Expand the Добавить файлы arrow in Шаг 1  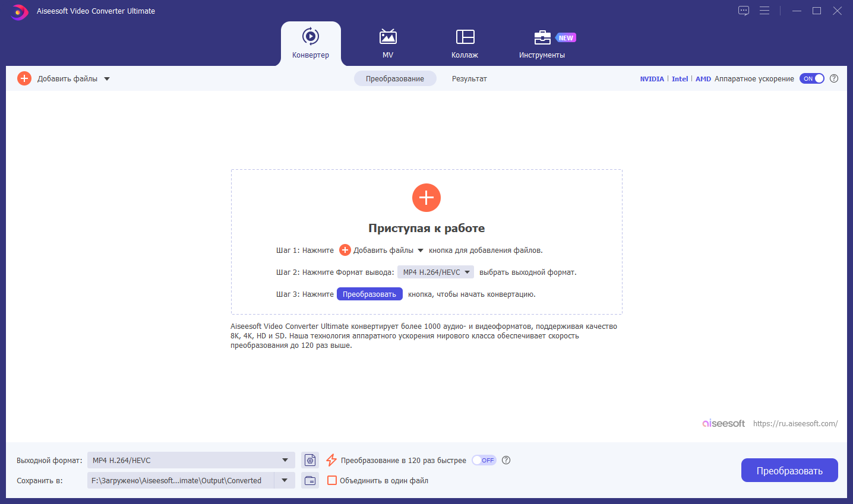point(421,251)
